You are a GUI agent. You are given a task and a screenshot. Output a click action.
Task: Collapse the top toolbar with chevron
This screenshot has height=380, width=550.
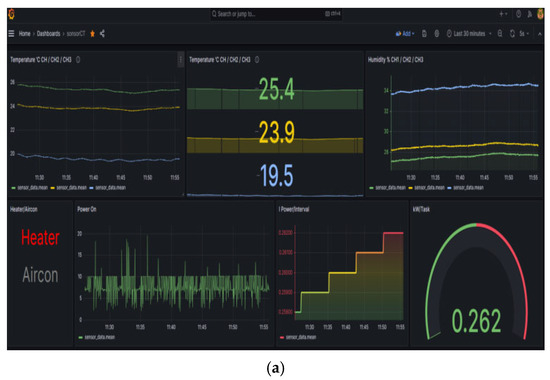540,34
